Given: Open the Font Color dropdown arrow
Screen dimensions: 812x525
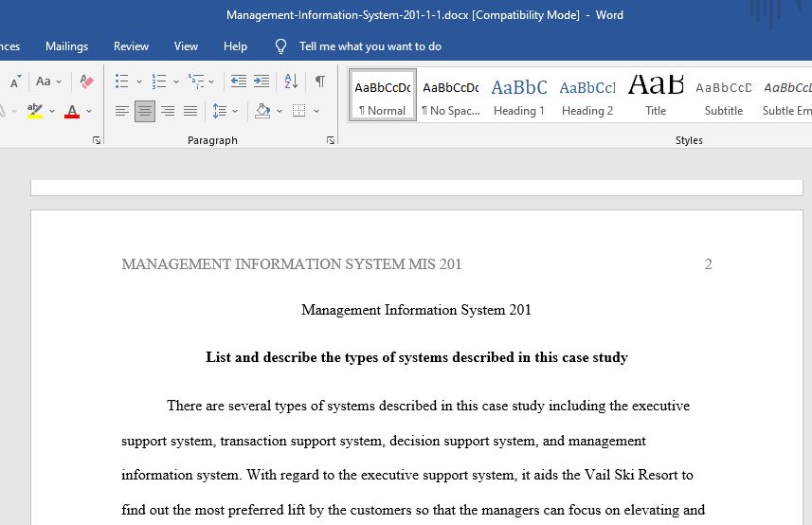Looking at the screenshot, I should click(89, 111).
